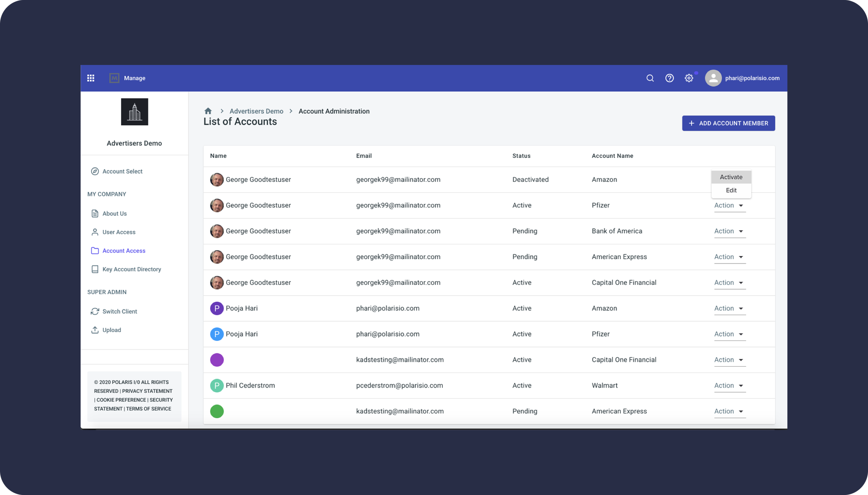Click the search magnifier icon
The width and height of the screenshot is (868, 495).
click(650, 78)
